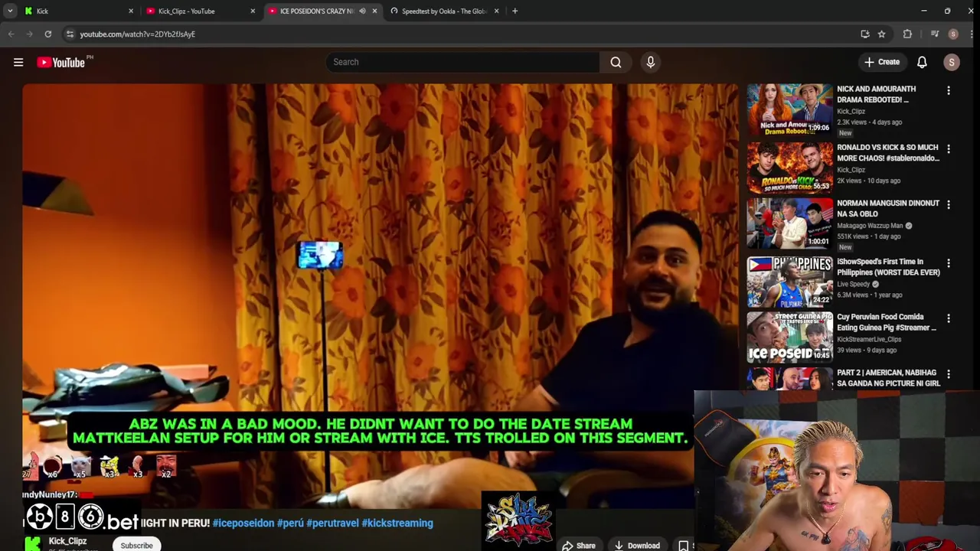Install app icon in address bar

[865, 34]
